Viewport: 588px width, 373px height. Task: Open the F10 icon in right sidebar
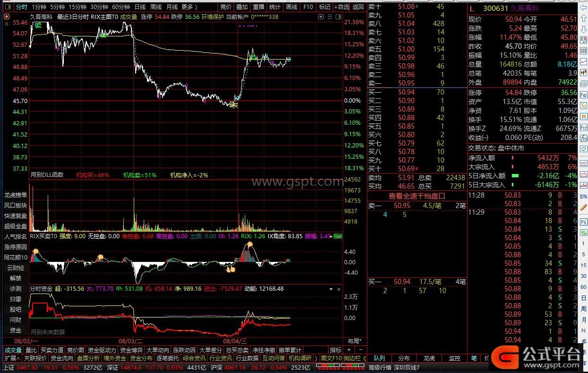583,95
